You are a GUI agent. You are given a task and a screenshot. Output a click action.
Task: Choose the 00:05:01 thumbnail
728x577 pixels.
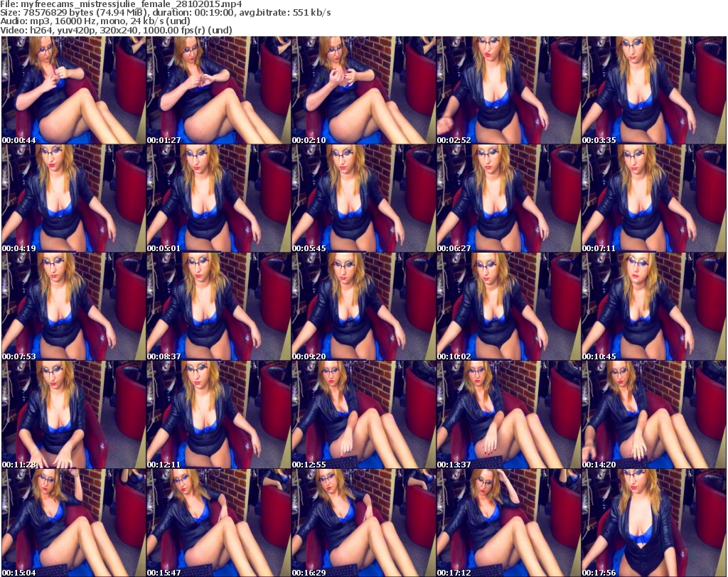[x=219, y=198]
